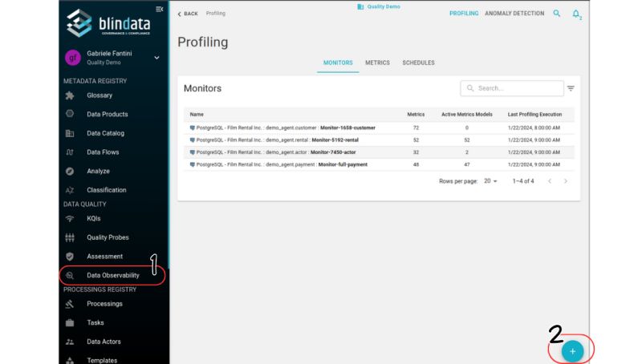Click the monitor icon of Monitor-1658-customer
The image size is (642, 364).
(x=192, y=127)
